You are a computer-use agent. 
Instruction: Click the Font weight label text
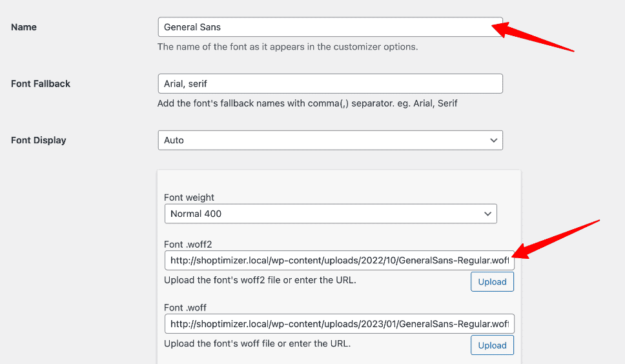click(x=189, y=197)
